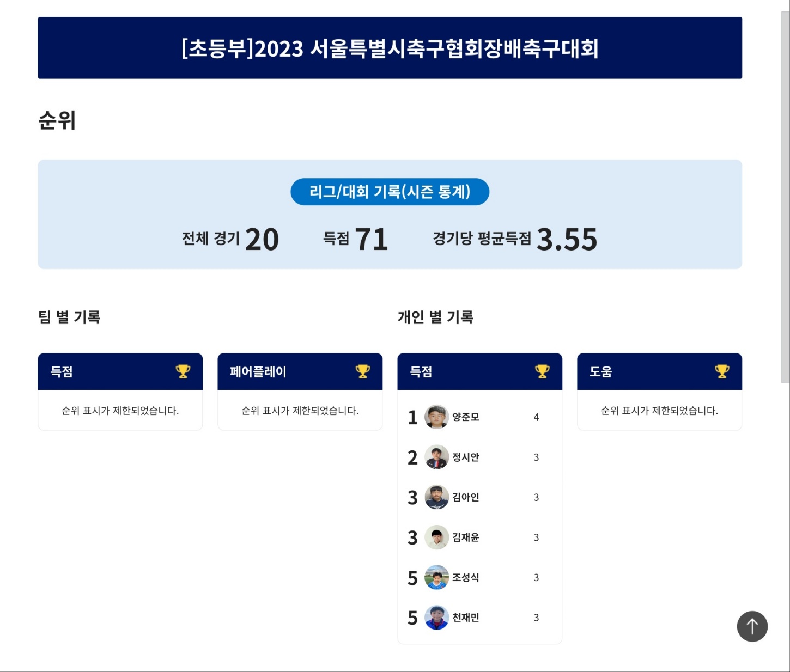The height and width of the screenshot is (672, 790).
Task: Select the 리그/대회 기록(시즌 통계) pill button
Action: coord(390,192)
